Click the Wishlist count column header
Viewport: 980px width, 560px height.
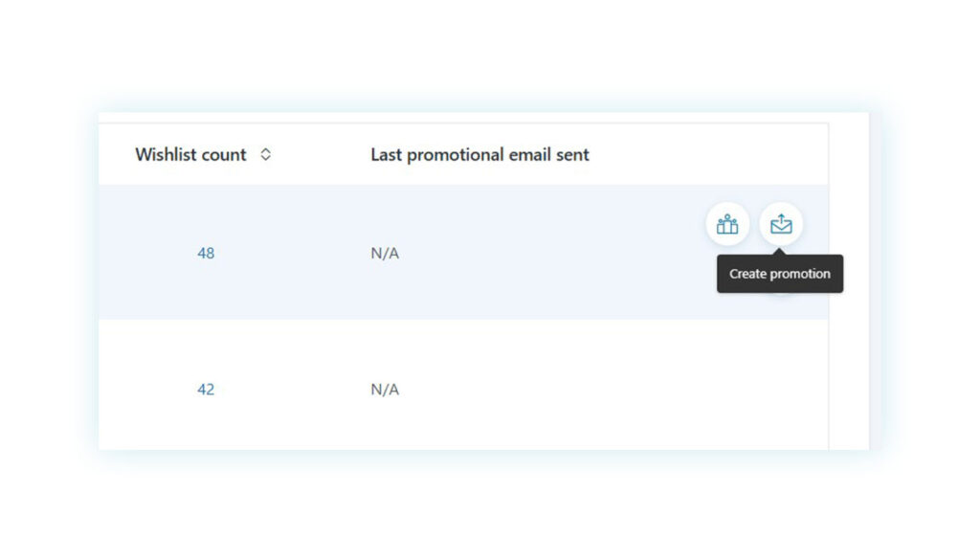click(190, 154)
